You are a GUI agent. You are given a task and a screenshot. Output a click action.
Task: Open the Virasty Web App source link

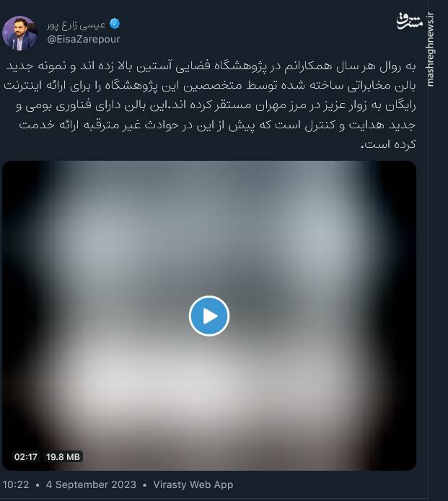tap(193, 484)
